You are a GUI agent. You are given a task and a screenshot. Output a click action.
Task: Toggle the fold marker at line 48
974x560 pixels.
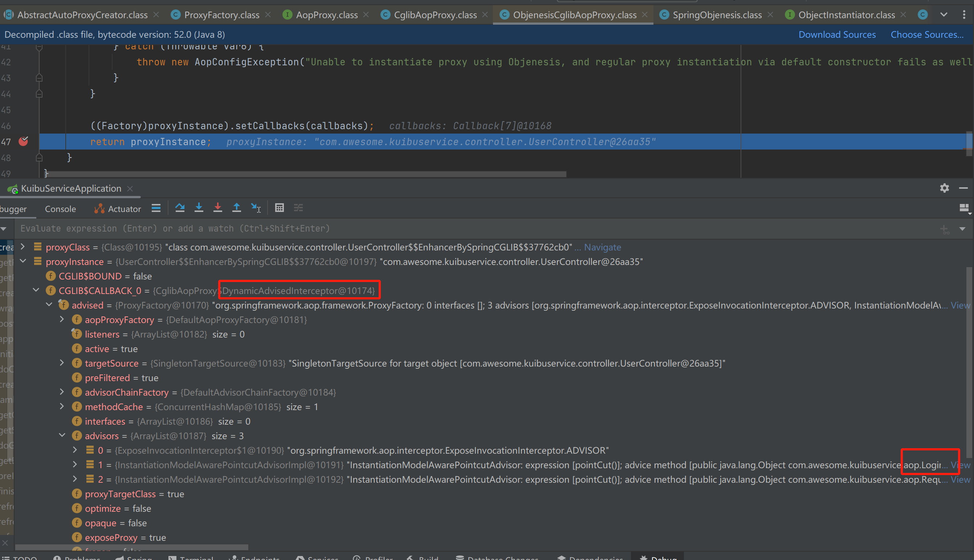coord(39,158)
